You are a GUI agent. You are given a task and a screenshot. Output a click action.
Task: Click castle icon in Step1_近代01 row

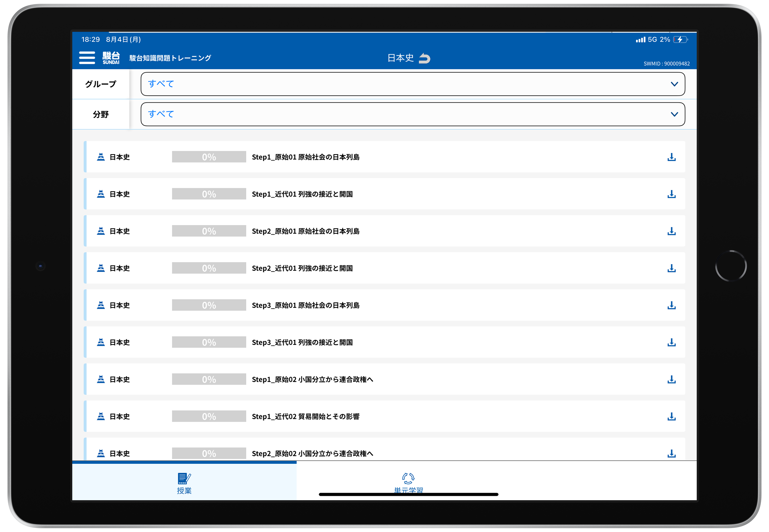point(101,194)
